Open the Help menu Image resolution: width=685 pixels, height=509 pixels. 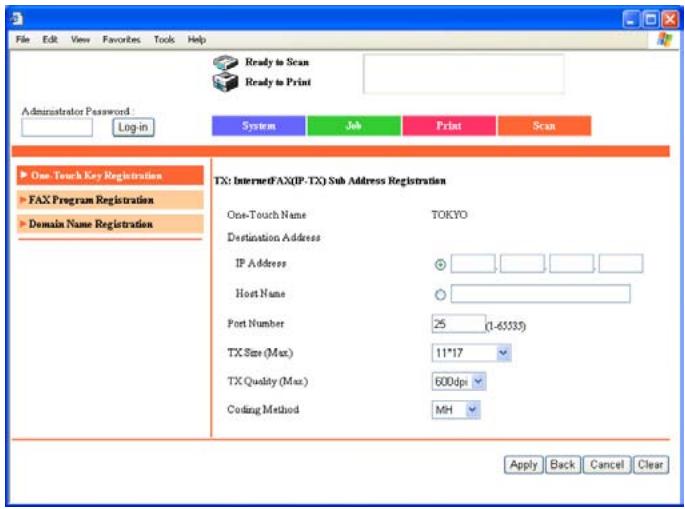pos(197,40)
